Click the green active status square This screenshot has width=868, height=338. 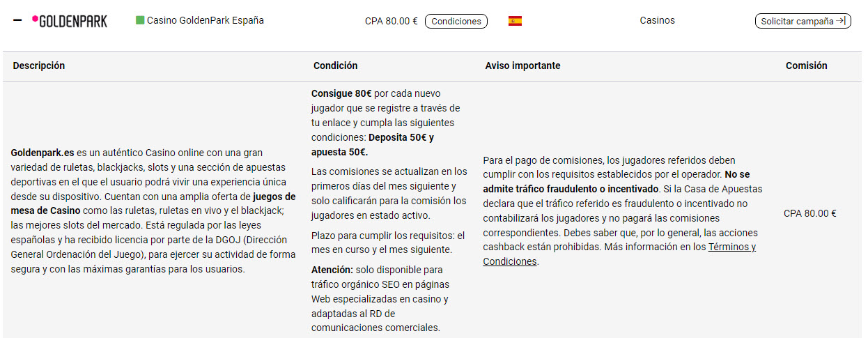[139, 20]
